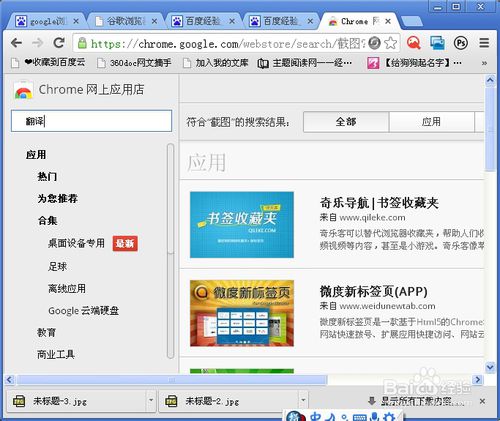This screenshot has width=500, height=421.
Task: Select 教育 category
Action: [x=46, y=332]
